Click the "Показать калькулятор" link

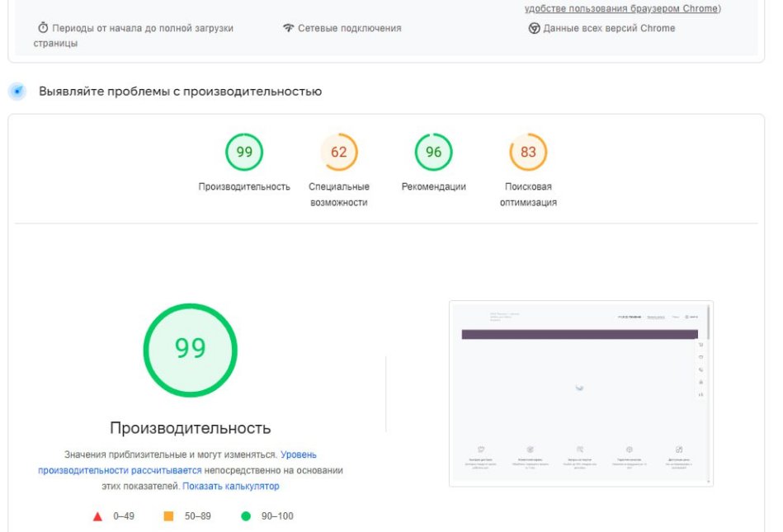pyautogui.click(x=230, y=487)
